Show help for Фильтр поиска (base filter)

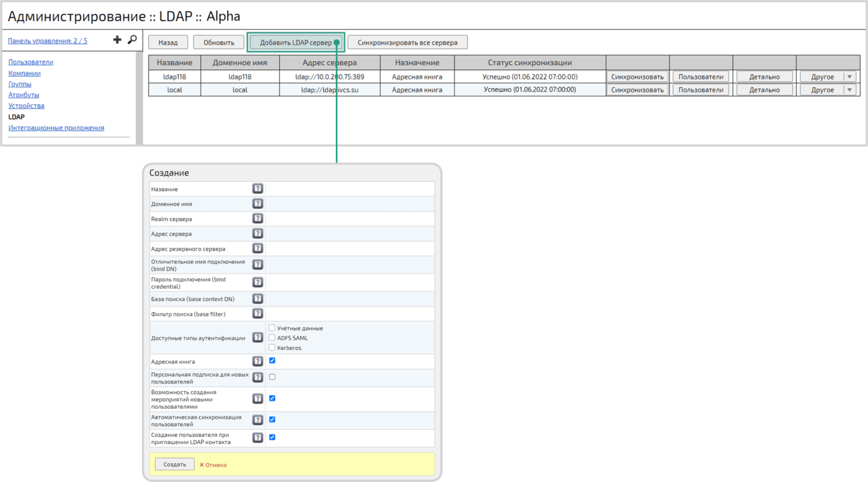pyautogui.click(x=258, y=314)
